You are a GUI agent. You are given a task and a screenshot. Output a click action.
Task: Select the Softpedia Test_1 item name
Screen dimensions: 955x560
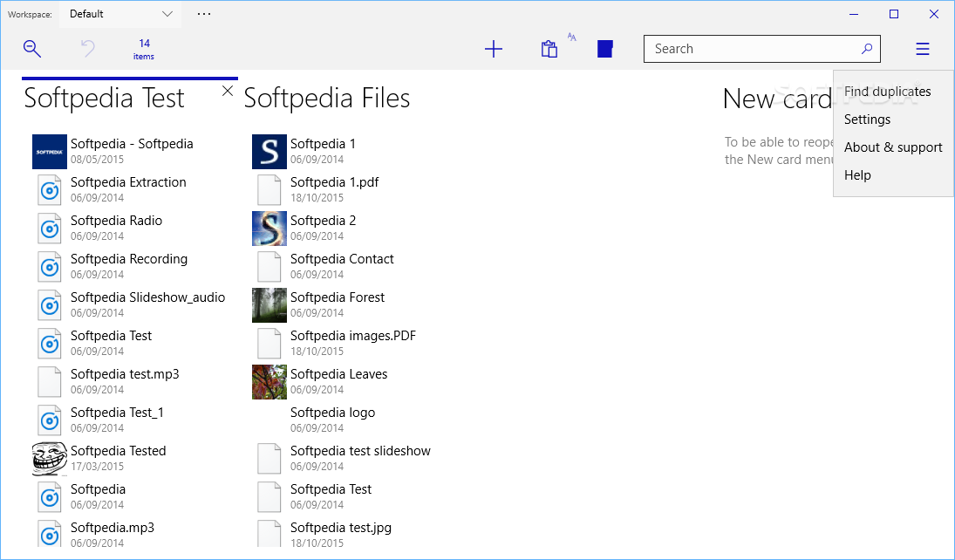[x=117, y=413]
